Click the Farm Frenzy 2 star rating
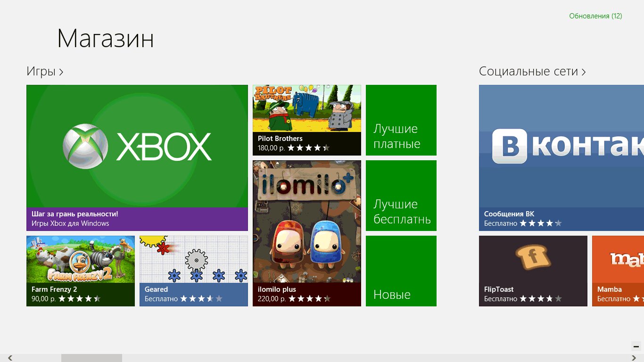The width and height of the screenshot is (644, 362). [x=79, y=299]
